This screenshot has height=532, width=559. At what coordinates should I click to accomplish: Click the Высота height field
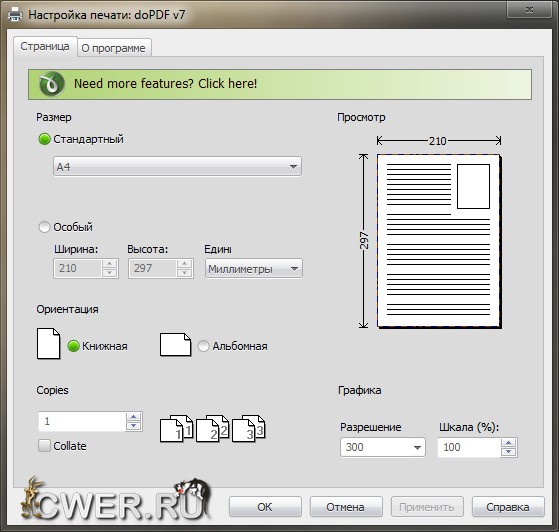(x=152, y=268)
